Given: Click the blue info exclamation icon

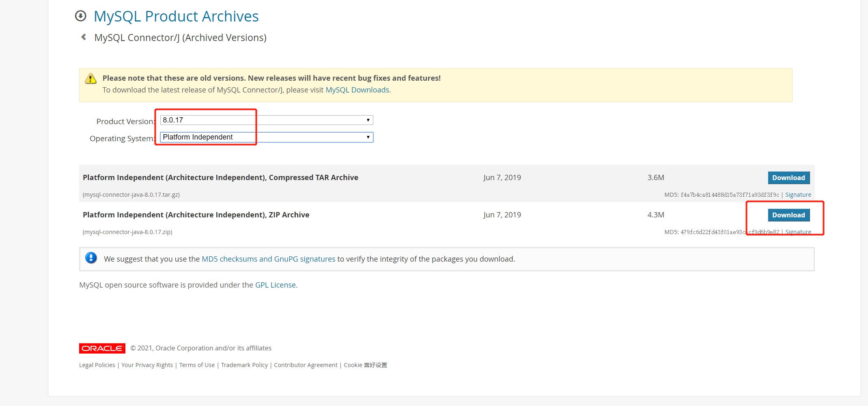Looking at the screenshot, I should (x=91, y=258).
